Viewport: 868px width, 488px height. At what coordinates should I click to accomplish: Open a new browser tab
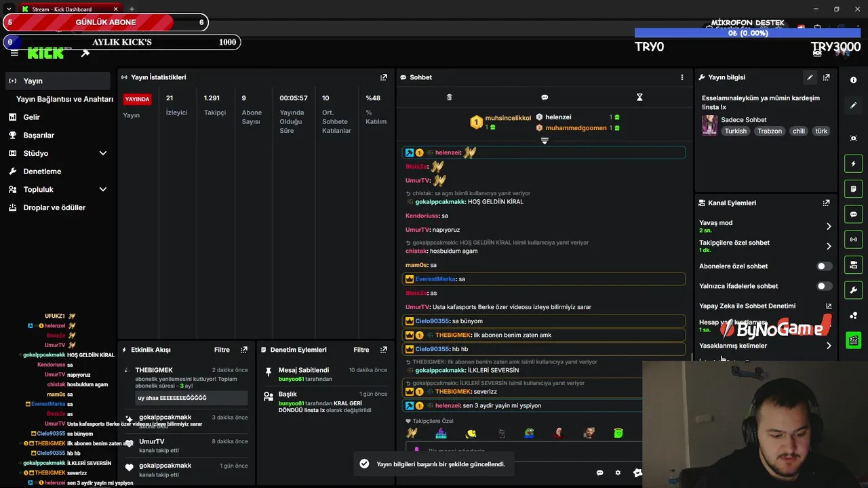point(132,9)
